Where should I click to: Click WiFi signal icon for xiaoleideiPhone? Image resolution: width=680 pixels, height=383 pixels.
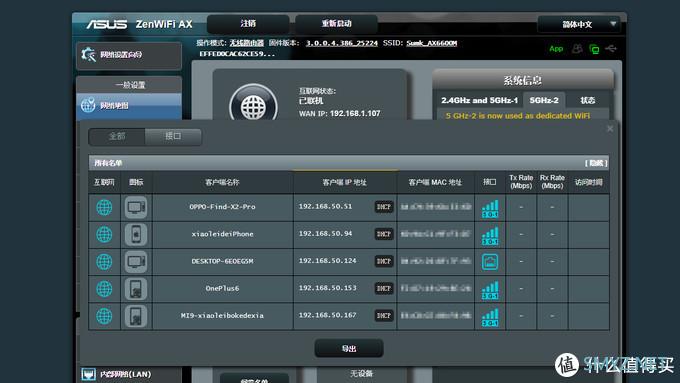(x=490, y=236)
